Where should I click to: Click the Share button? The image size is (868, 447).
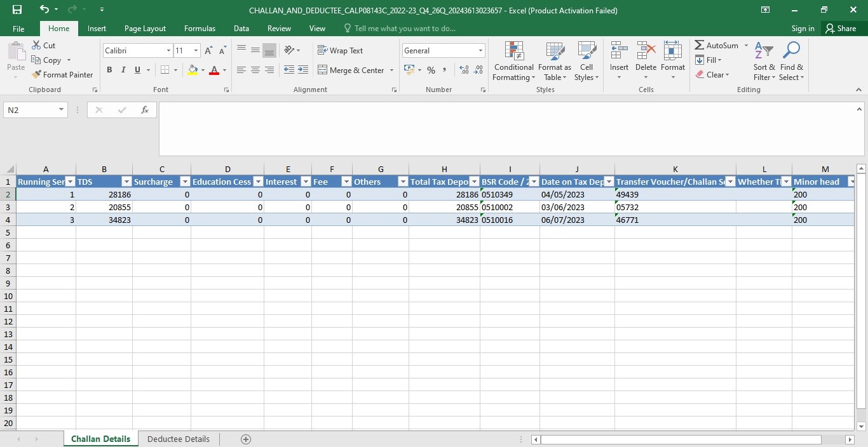tap(841, 29)
